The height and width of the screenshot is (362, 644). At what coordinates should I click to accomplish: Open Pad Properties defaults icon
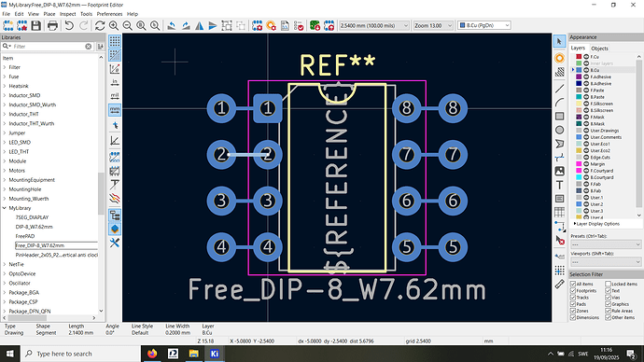coord(271,25)
